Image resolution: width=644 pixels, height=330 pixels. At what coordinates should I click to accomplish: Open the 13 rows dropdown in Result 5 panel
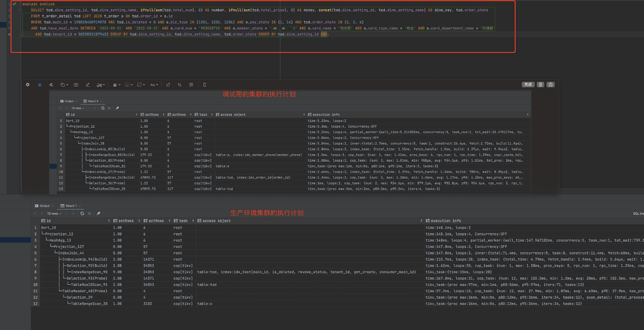77,108
